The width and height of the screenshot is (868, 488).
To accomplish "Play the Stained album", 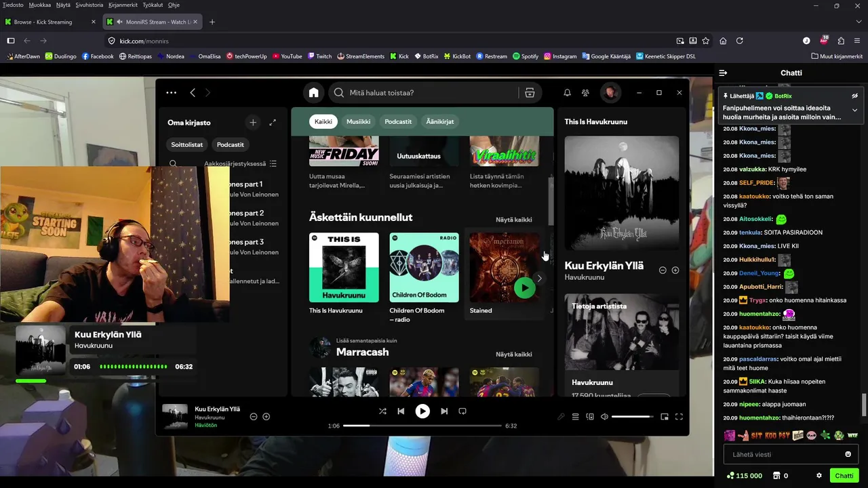I will [x=524, y=287].
